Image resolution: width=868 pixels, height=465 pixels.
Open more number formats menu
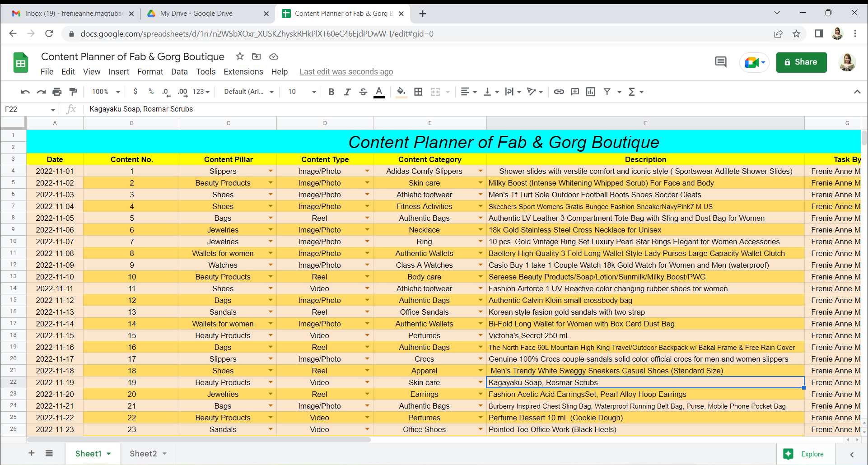pyautogui.click(x=201, y=92)
